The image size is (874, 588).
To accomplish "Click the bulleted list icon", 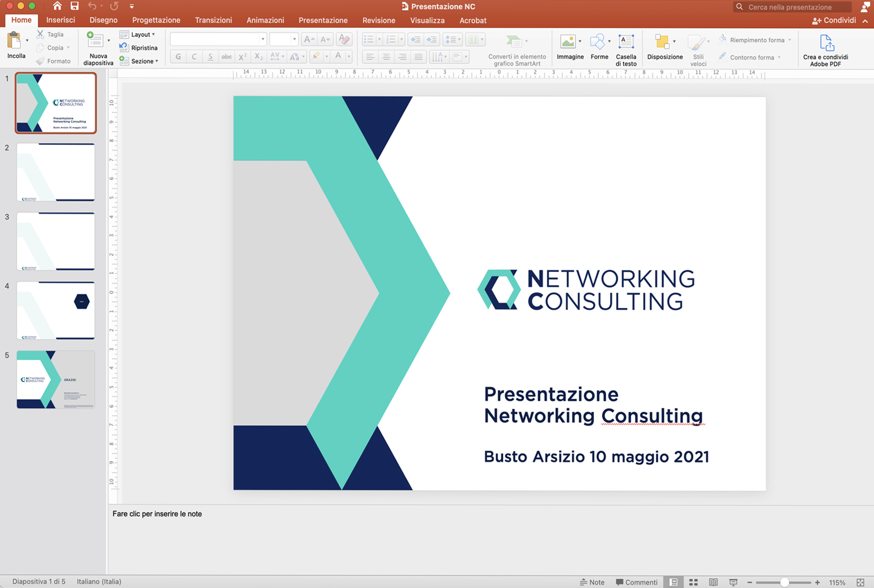I will (x=369, y=39).
